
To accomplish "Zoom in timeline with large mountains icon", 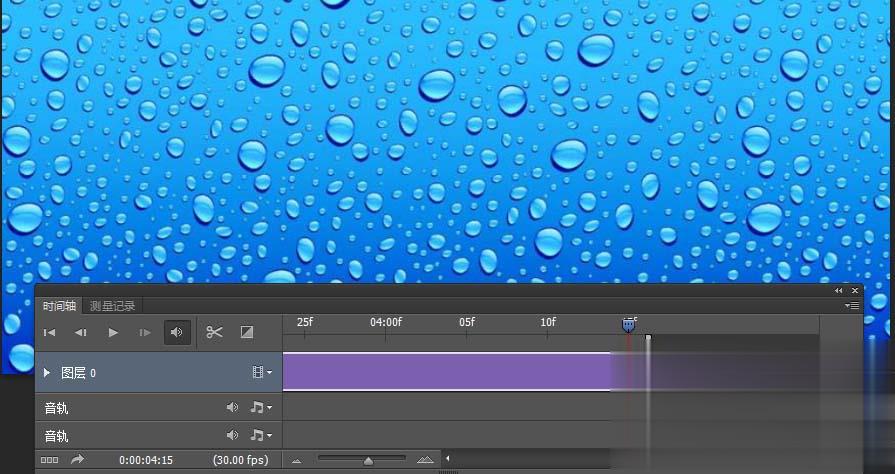I will pyautogui.click(x=425, y=459).
